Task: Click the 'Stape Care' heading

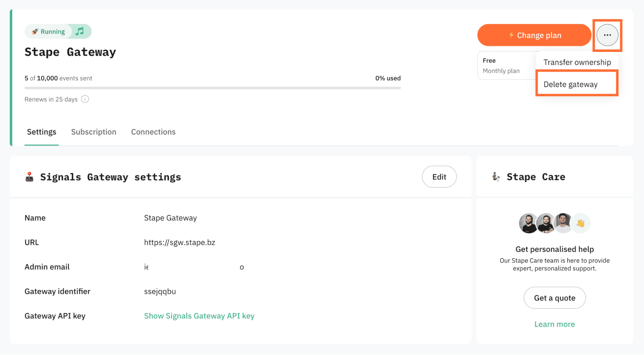Action: 536,177
